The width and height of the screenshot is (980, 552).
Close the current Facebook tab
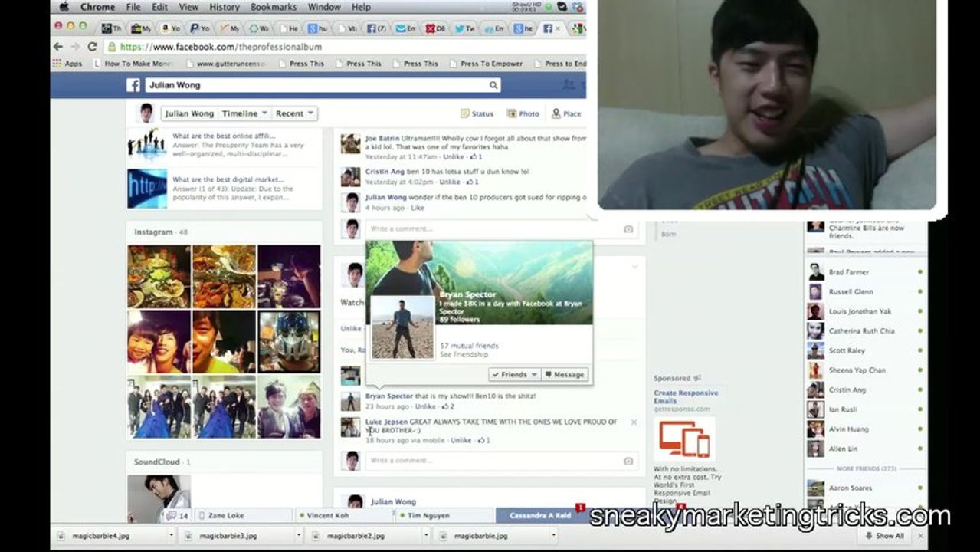[x=559, y=28]
